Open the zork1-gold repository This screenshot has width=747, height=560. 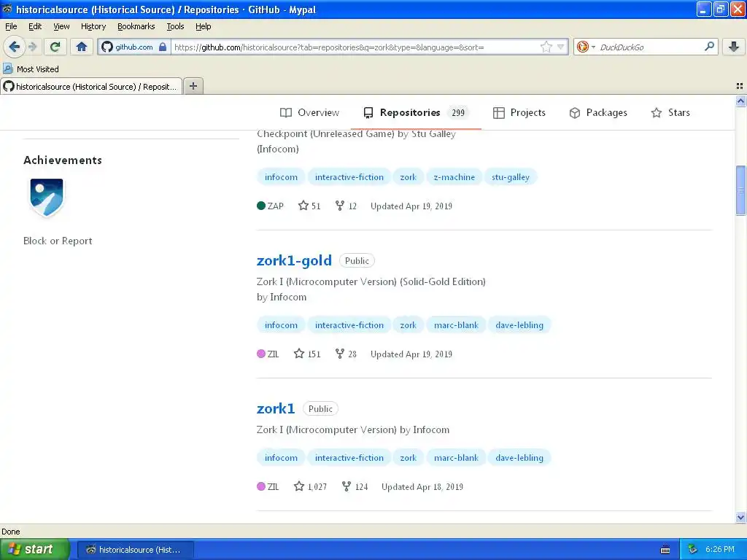(294, 260)
